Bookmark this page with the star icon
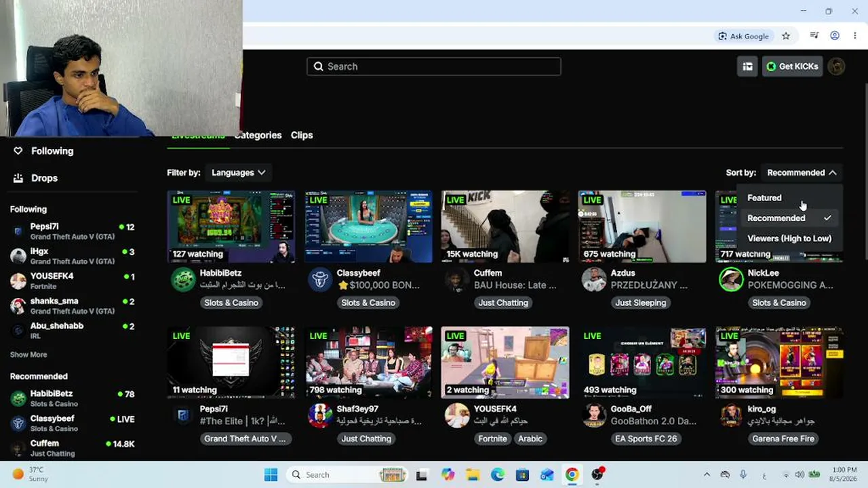This screenshot has width=868, height=488. [786, 36]
